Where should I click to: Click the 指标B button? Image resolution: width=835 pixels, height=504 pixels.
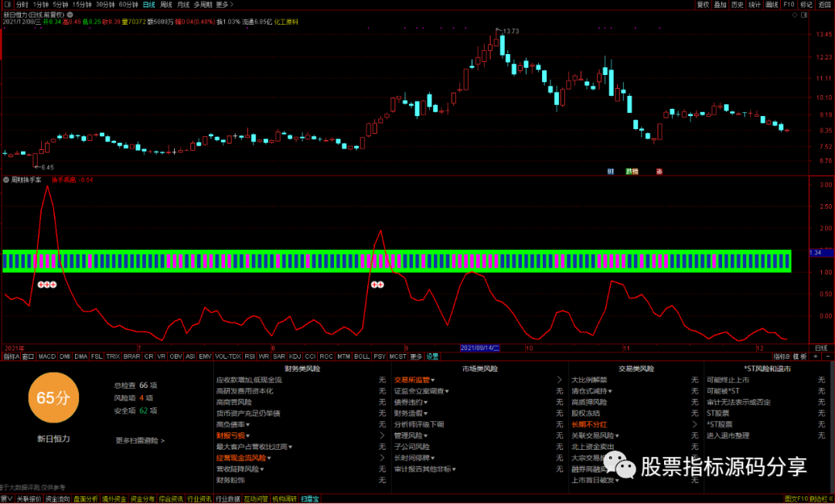click(x=782, y=356)
